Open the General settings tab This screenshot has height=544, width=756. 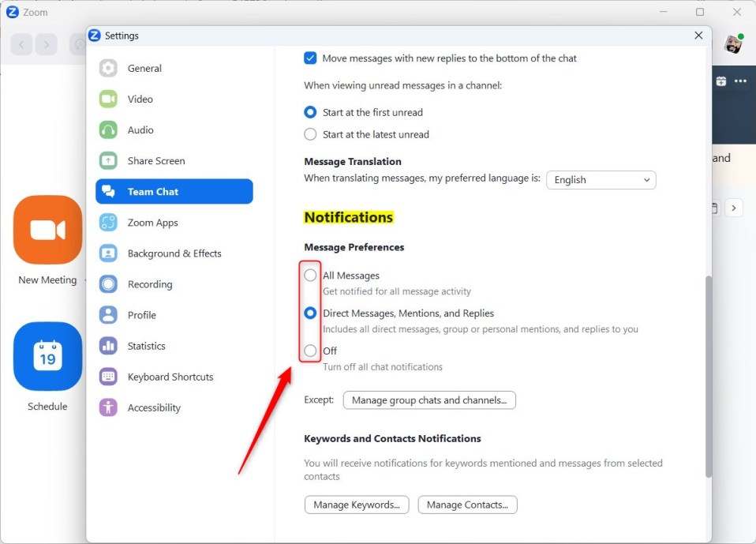(174, 68)
